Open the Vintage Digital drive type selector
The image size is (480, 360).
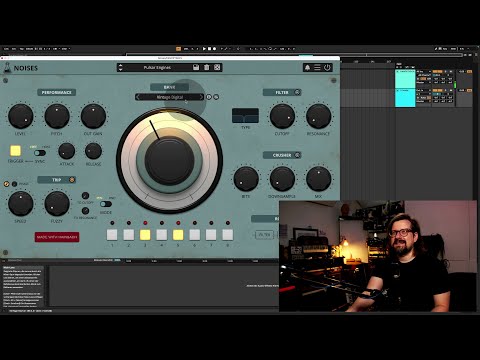pyautogui.click(x=170, y=97)
